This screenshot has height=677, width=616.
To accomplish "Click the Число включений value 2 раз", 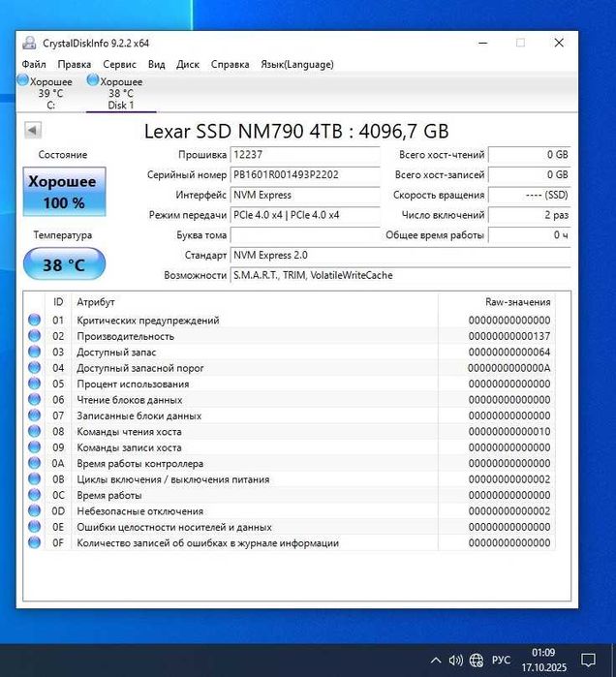I will (529, 215).
